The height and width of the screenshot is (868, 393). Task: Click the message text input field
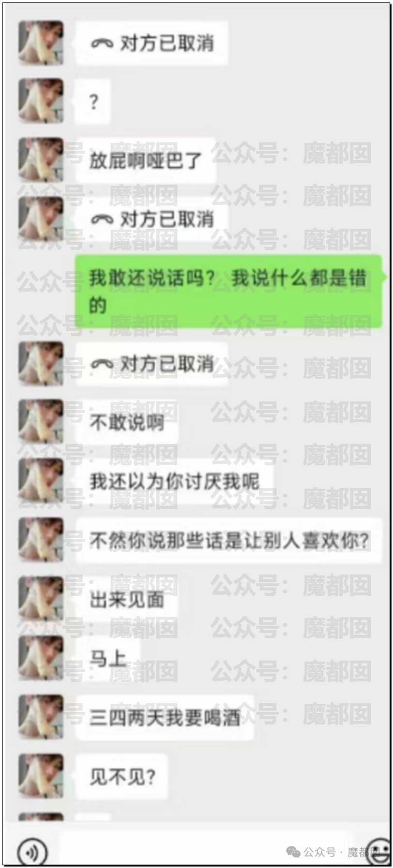point(204,849)
